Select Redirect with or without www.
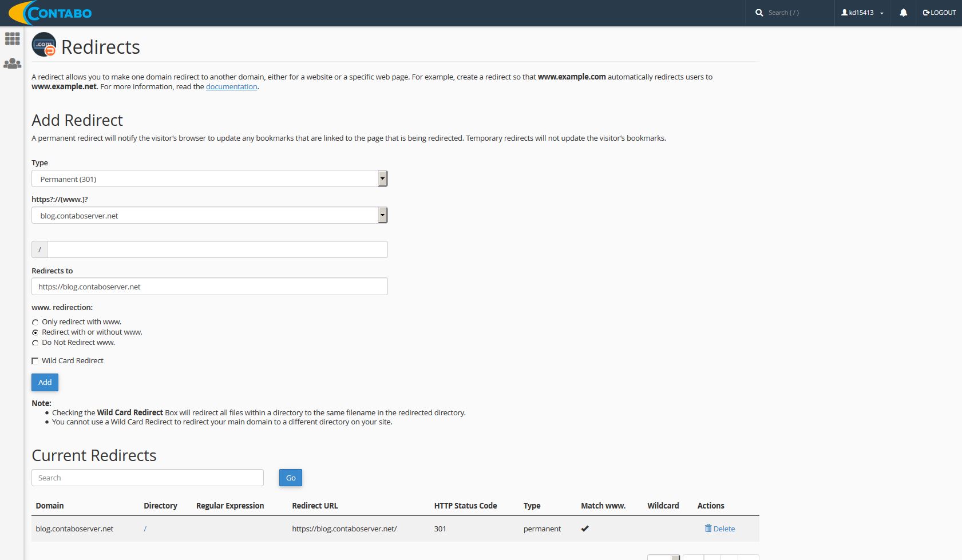Viewport: 962px width, 560px height. coord(35,332)
